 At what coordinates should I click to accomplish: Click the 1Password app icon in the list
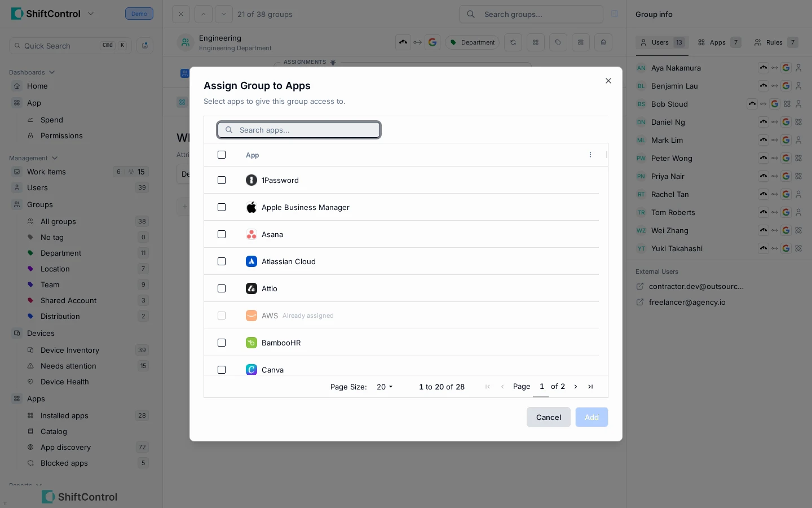[251, 180]
